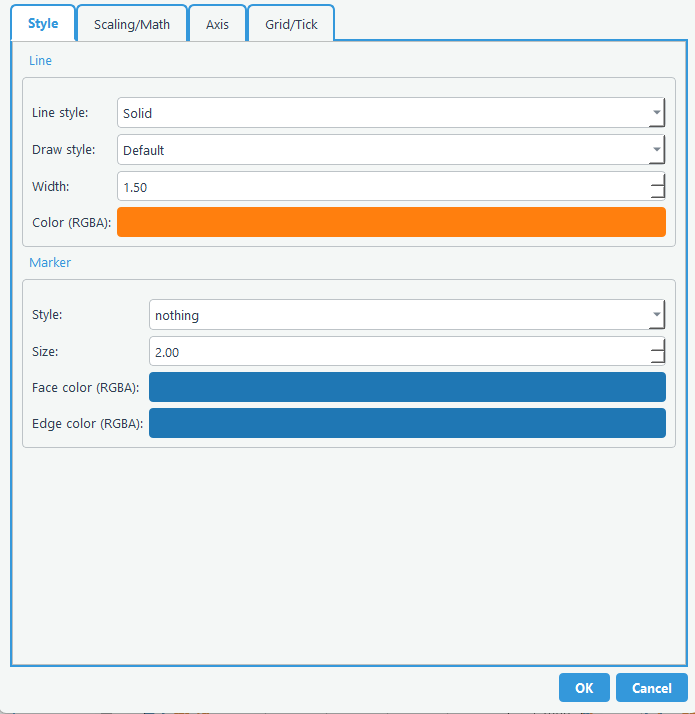Open the marker Edge color swatch
Image resolution: width=695 pixels, height=714 pixels.
coord(407,423)
